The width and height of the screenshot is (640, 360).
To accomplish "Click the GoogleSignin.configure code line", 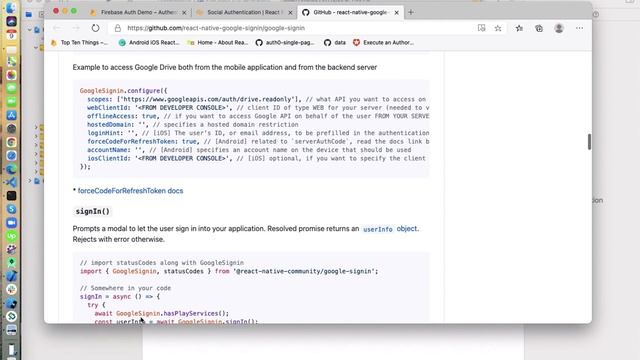I will point(123,91).
